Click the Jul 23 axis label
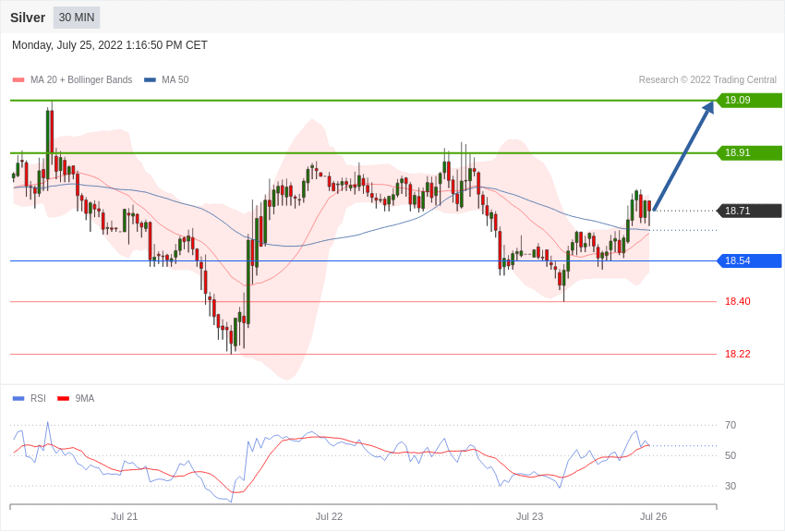785x532 pixels. (530, 516)
